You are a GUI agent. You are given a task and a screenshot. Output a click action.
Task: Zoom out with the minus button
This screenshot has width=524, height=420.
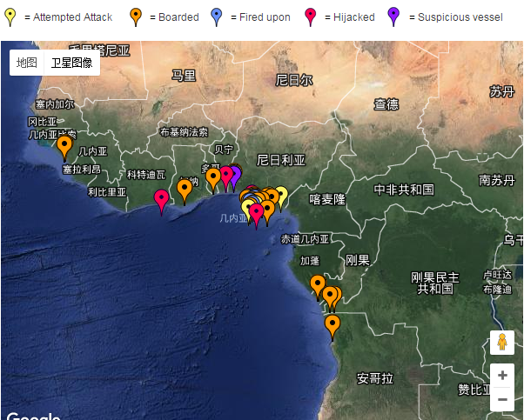[x=502, y=400]
